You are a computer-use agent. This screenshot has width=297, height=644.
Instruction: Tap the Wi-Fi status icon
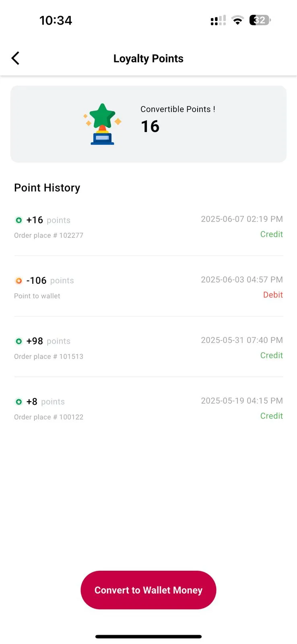click(x=238, y=20)
